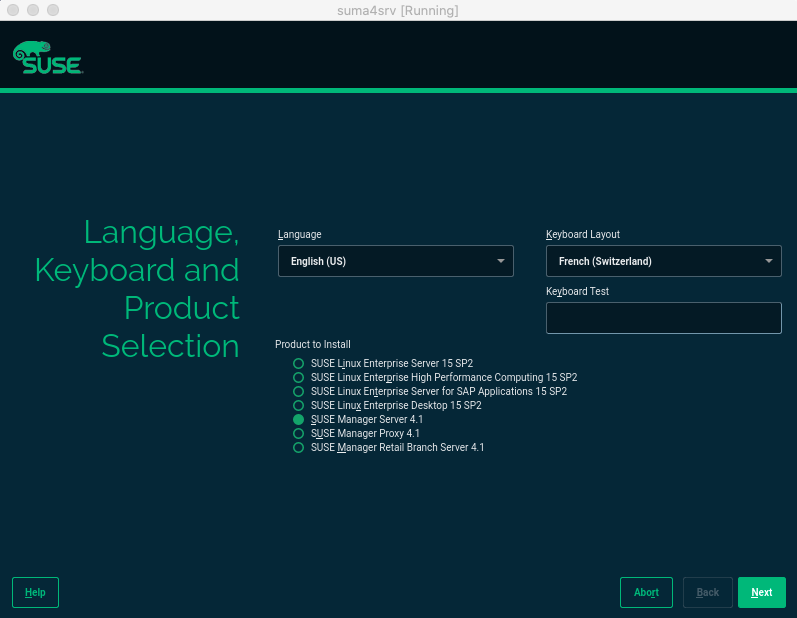Click the Keyboard Test label
This screenshot has width=797, height=618.
pyautogui.click(x=577, y=291)
